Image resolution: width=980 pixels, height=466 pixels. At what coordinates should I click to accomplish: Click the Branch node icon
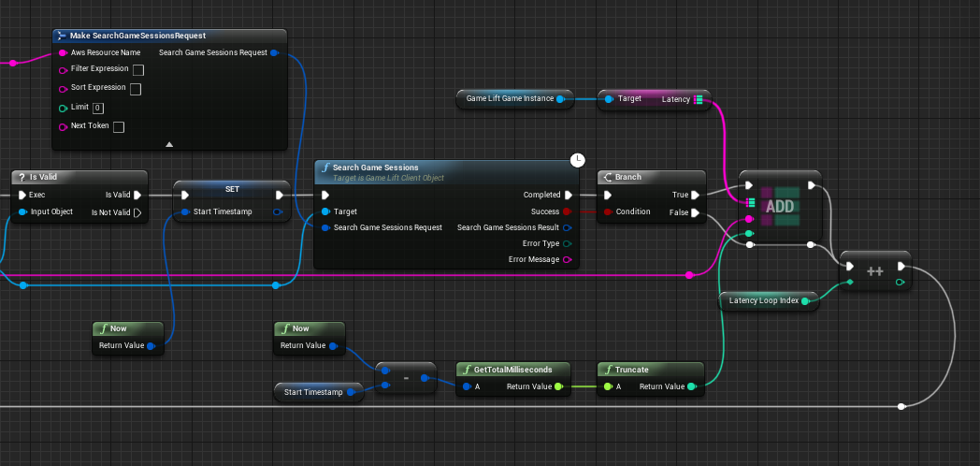click(x=606, y=177)
